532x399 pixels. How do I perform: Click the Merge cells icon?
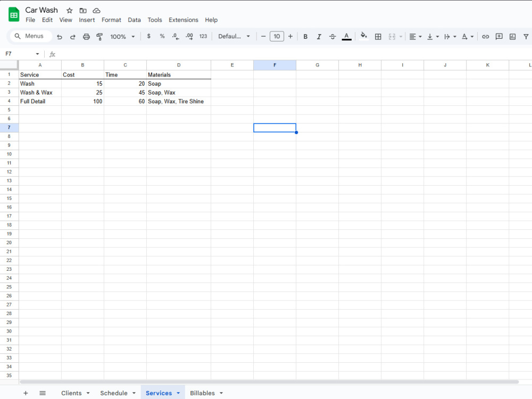pyautogui.click(x=392, y=37)
